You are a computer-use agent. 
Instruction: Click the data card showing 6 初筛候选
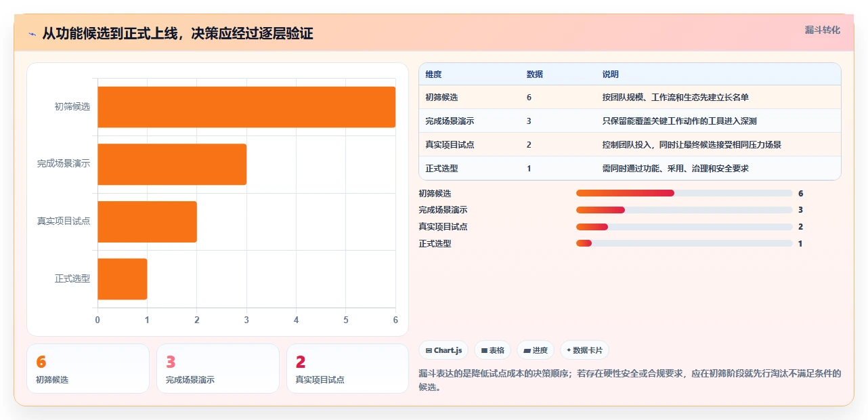88,369
